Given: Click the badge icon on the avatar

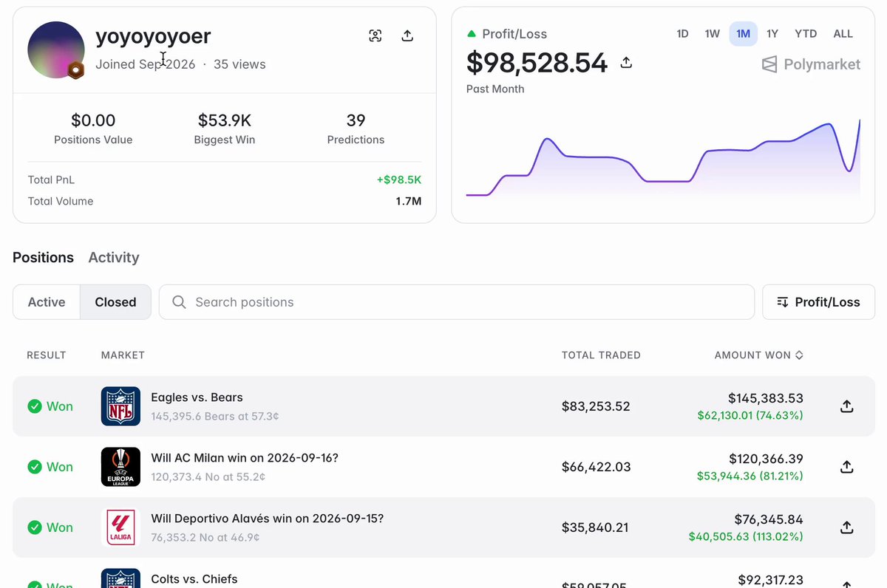Looking at the screenshot, I should coord(75,70).
